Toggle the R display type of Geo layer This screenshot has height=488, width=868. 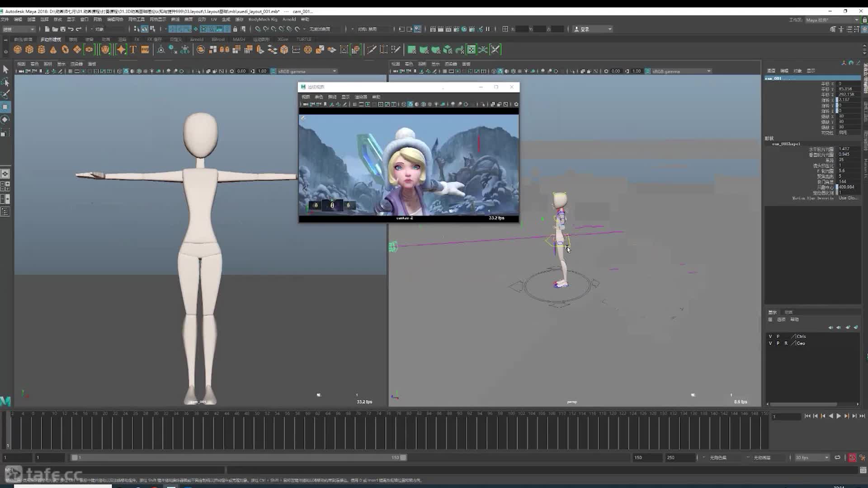pyautogui.click(x=786, y=343)
